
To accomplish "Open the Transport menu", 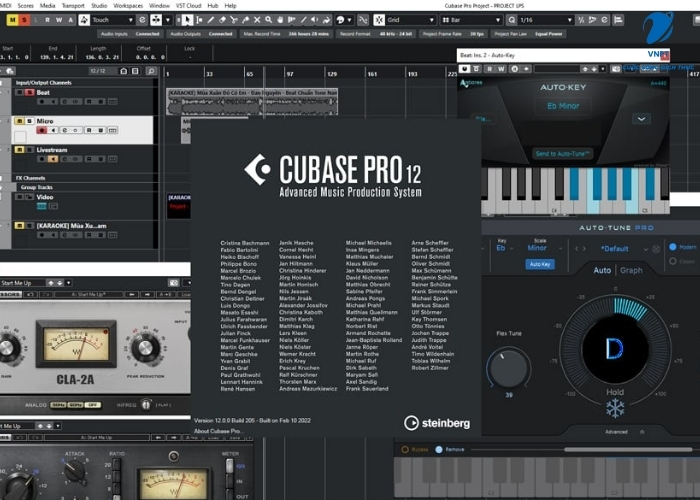I will (x=73, y=6).
